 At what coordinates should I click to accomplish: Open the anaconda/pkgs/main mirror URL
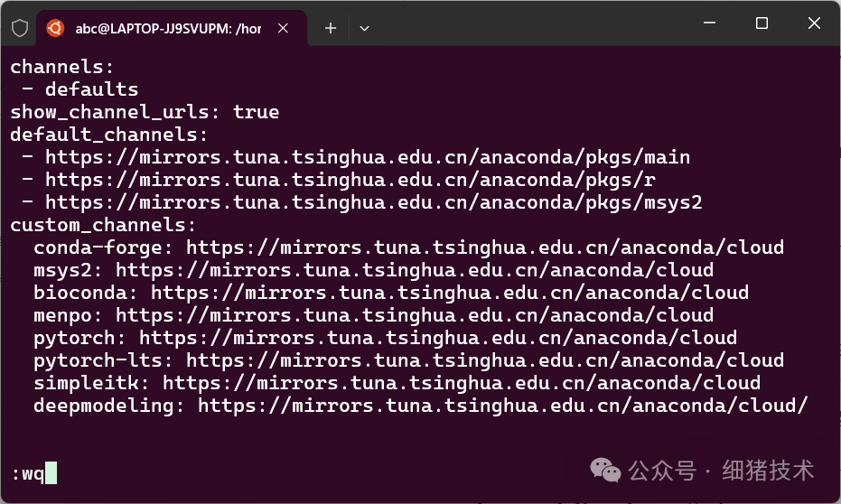click(x=368, y=157)
